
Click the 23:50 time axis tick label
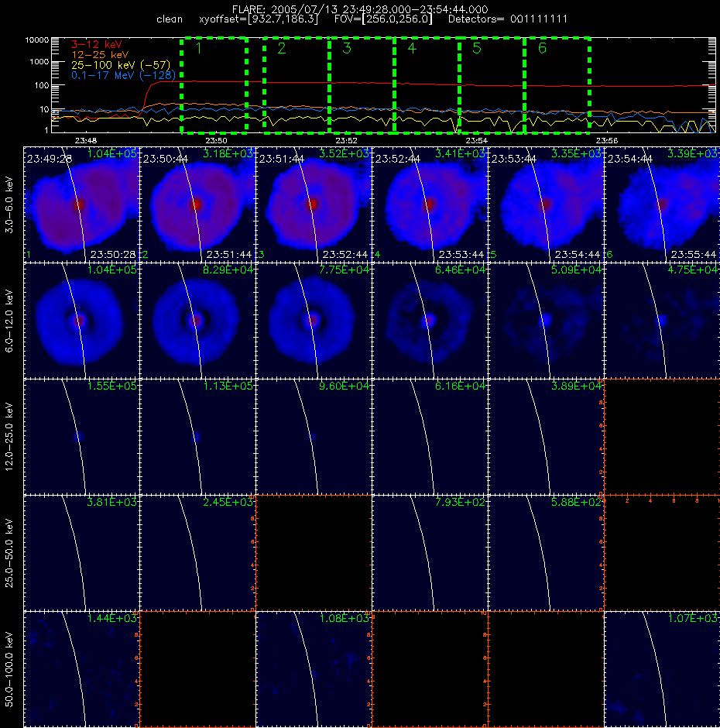tap(216, 140)
